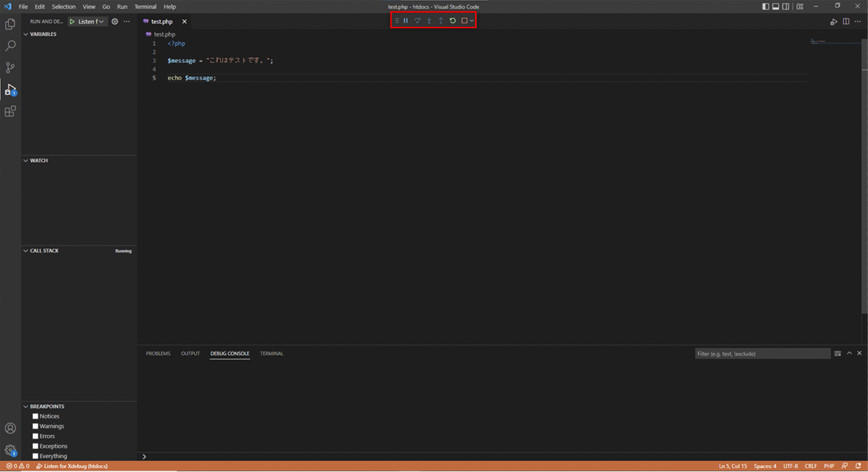The width and height of the screenshot is (868, 472).
Task: Switch to the TERMINAL panel tab
Action: pyautogui.click(x=271, y=353)
